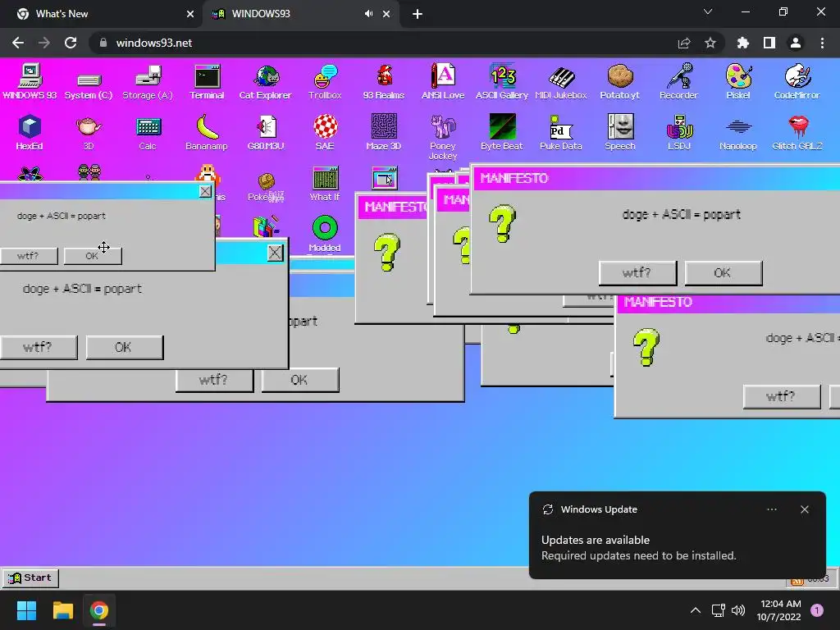
Task: Click wtf? in the wide bottom dialog
Action: tap(214, 380)
